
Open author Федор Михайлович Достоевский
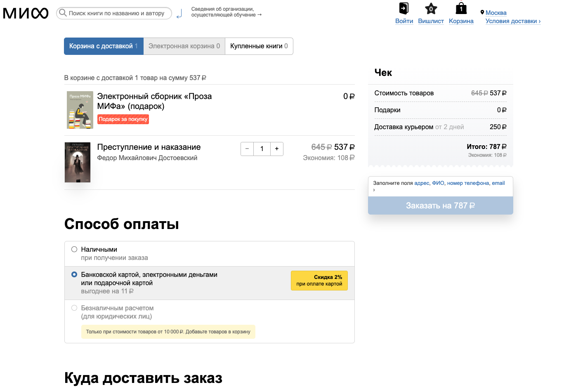pyautogui.click(x=147, y=158)
